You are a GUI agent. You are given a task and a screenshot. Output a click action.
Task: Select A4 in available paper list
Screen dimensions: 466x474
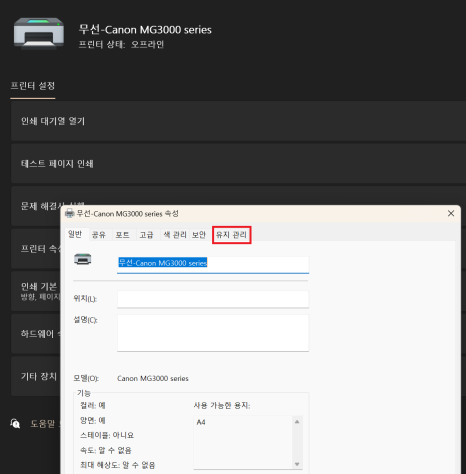(x=201, y=422)
